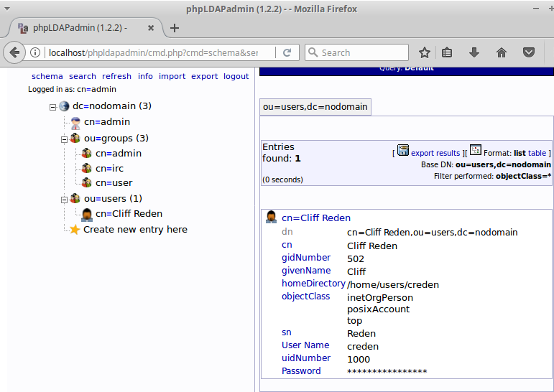554x392 pixels.
Task: Click the group icon beside cn=irc
Action: [86, 168]
